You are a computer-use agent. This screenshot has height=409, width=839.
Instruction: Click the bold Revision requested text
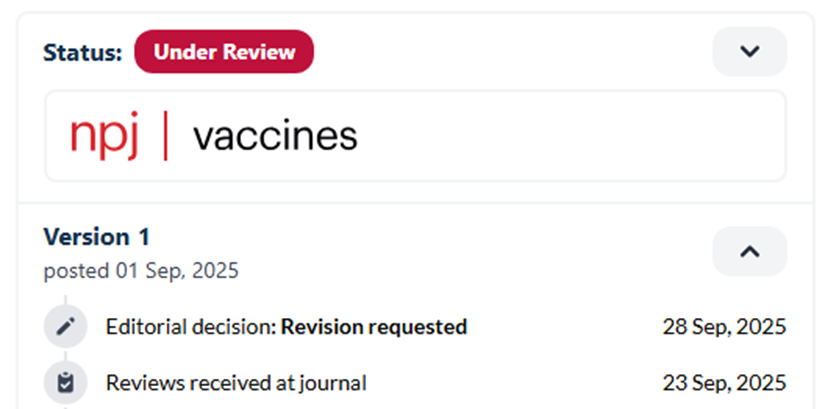374,326
